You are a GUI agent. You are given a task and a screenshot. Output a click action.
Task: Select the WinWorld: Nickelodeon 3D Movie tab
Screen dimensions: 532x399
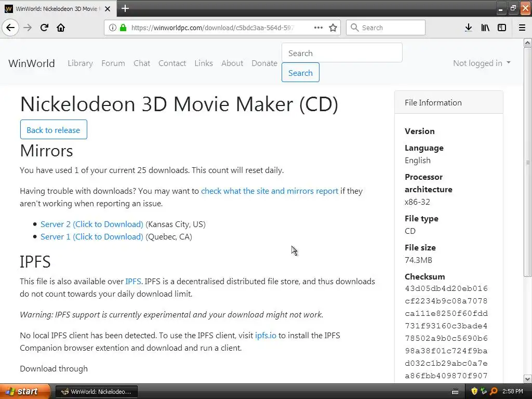click(x=58, y=9)
